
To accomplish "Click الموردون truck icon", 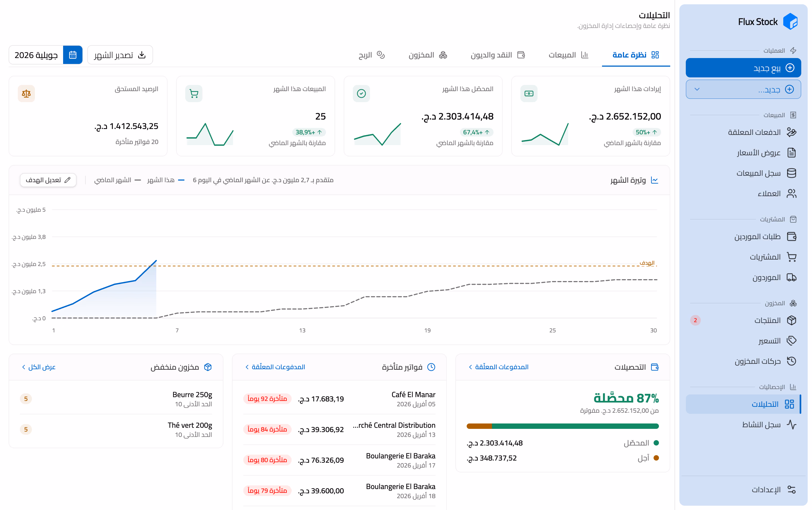I will click(x=791, y=277).
